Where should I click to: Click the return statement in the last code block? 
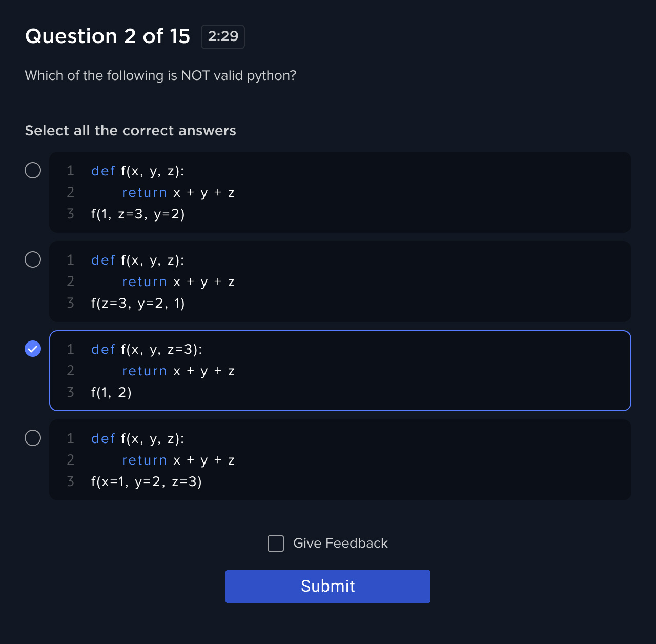point(144,460)
